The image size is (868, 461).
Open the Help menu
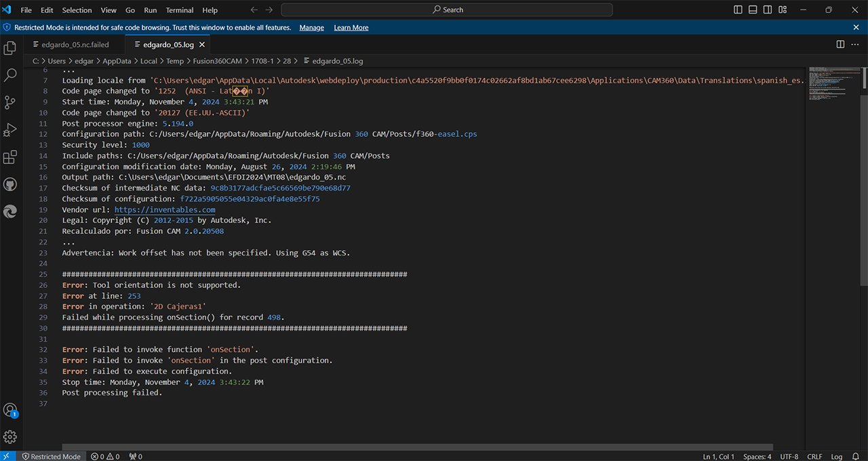[210, 10]
